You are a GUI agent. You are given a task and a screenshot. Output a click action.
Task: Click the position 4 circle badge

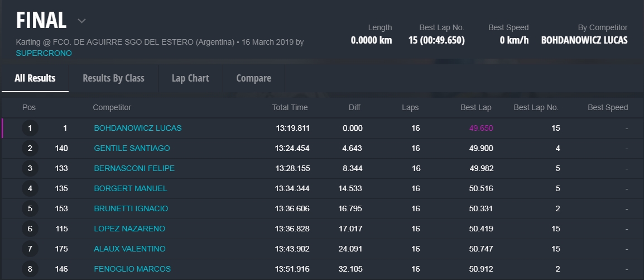click(30, 189)
